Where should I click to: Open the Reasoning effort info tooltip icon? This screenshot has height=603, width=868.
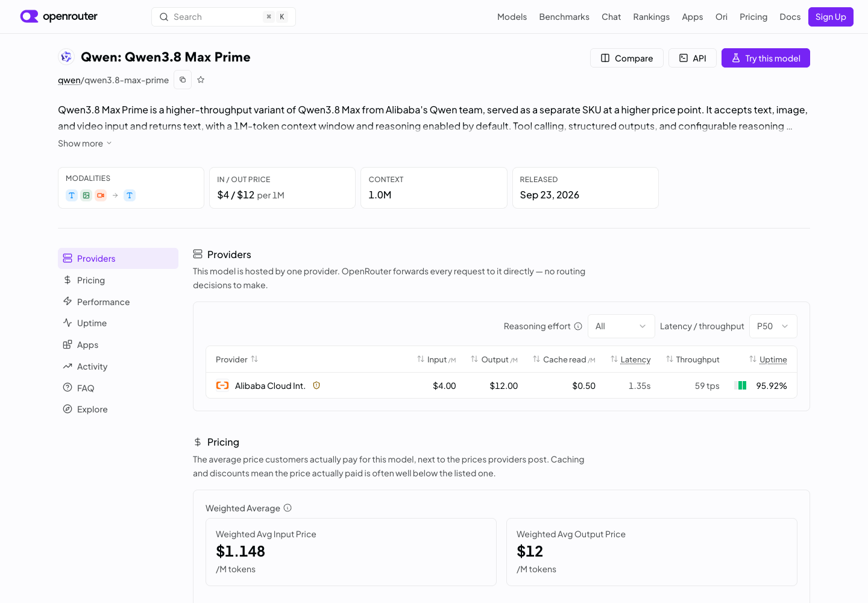click(x=578, y=326)
